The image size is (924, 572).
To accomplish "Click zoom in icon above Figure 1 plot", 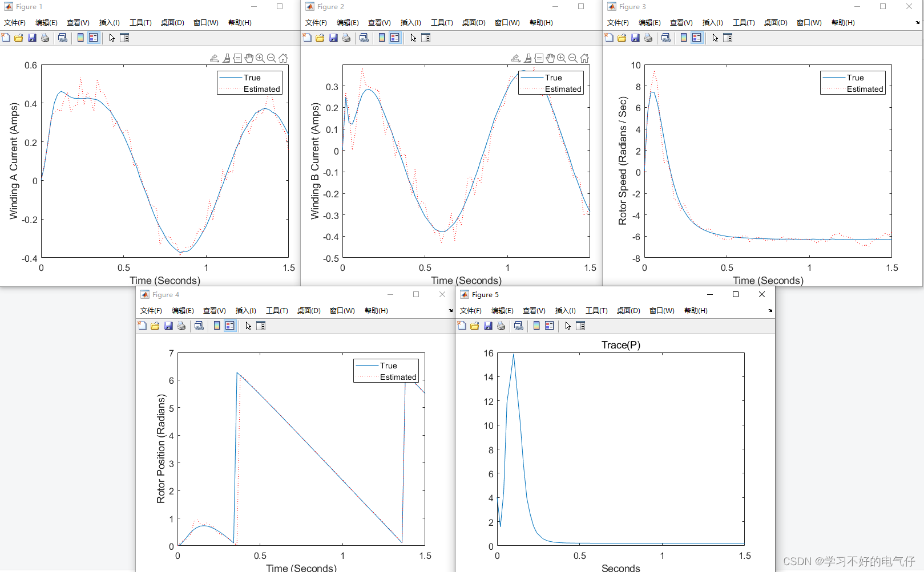I will pyautogui.click(x=260, y=58).
